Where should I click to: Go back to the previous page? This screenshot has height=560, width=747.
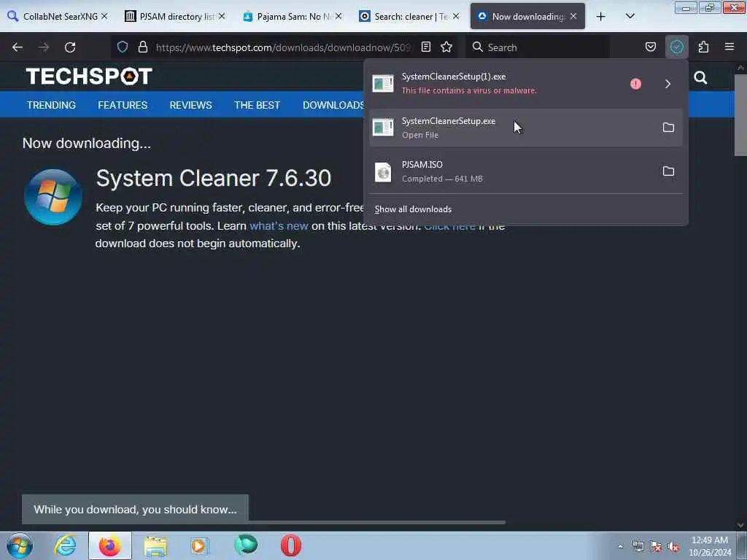click(18, 47)
